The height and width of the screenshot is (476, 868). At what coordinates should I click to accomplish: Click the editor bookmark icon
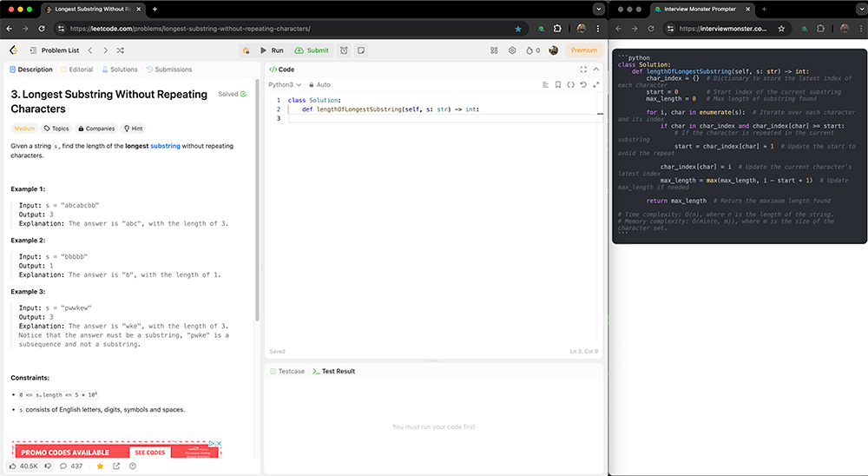click(x=558, y=85)
